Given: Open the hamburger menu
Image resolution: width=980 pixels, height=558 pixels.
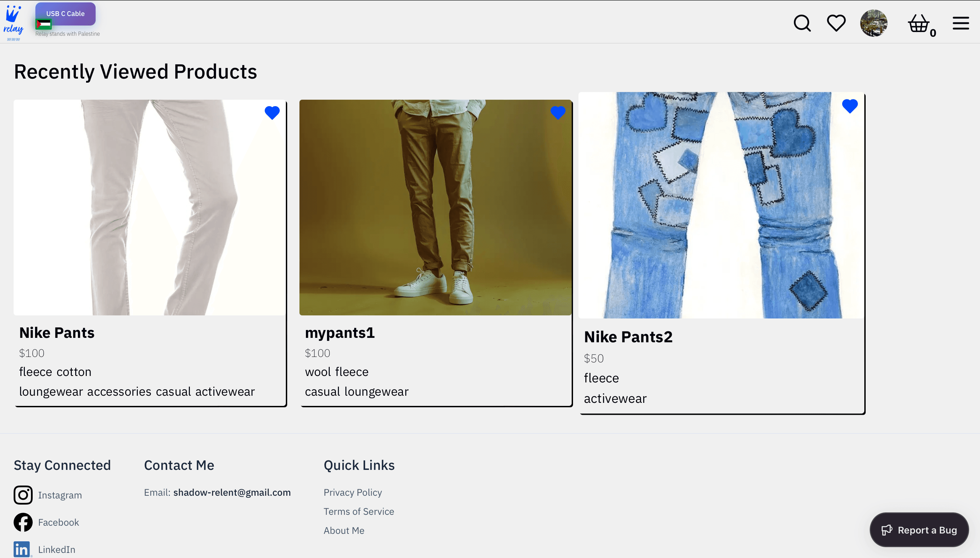Looking at the screenshot, I should tap(961, 23).
